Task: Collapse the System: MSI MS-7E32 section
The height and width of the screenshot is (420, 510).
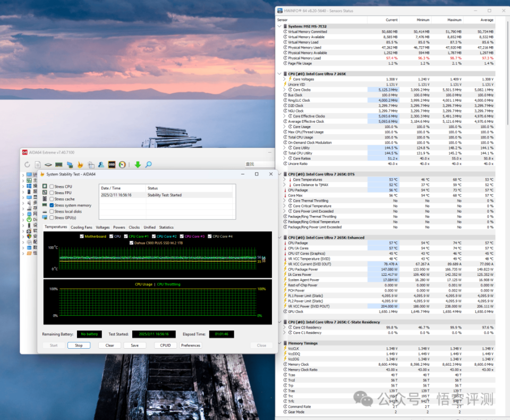Action: 279,27
